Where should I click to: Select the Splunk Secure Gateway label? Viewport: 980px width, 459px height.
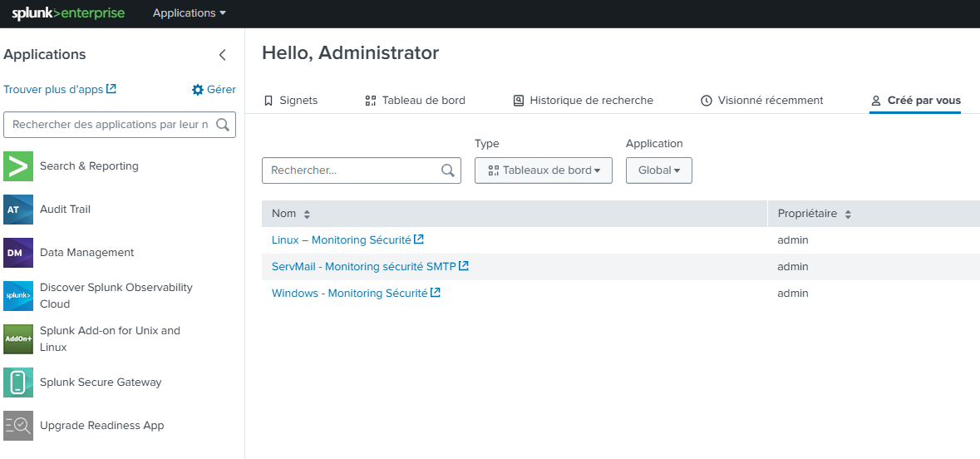(x=101, y=382)
